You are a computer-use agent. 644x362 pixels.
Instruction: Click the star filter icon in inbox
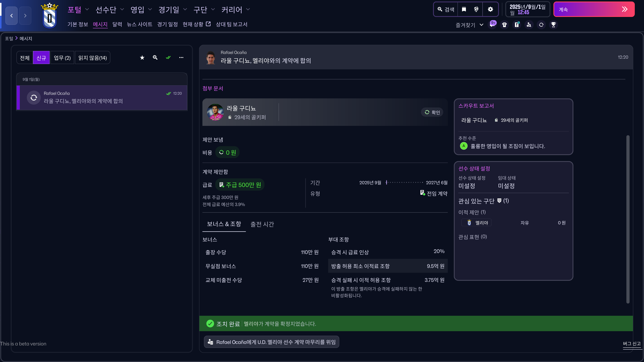(142, 58)
